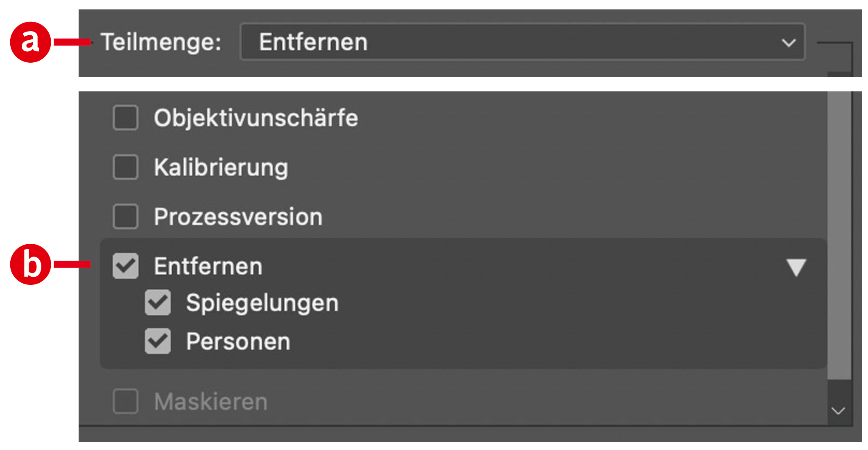Check the Kalibrierung checkbox
The height and width of the screenshot is (450, 868).
pyautogui.click(x=125, y=167)
